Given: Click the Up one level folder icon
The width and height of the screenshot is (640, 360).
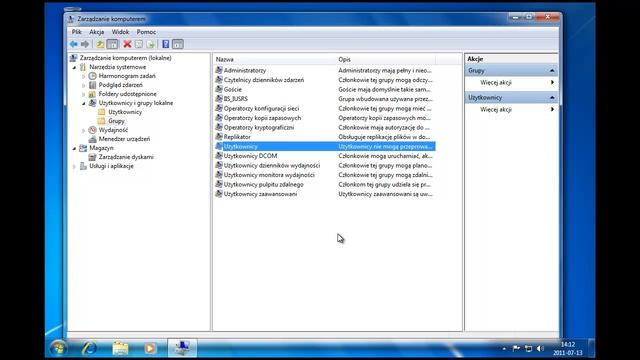Looking at the screenshot, I should (100, 44).
